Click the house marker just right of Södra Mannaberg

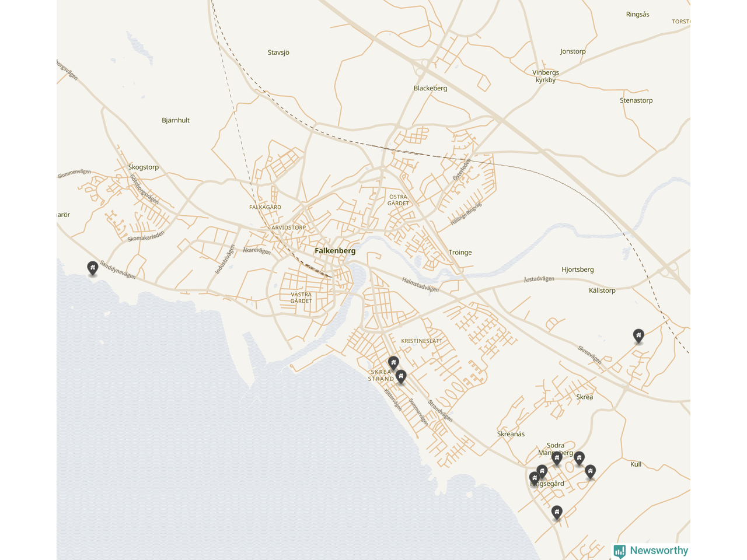pos(579,458)
